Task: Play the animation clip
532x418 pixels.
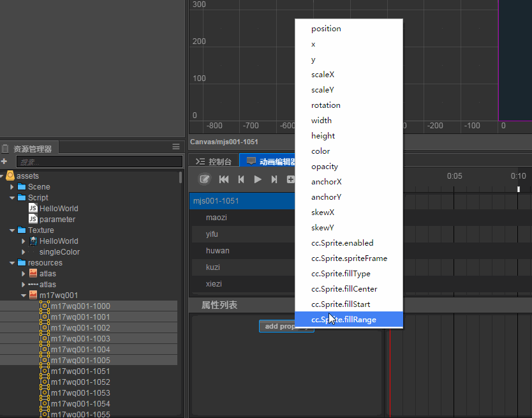Action: click(x=258, y=179)
